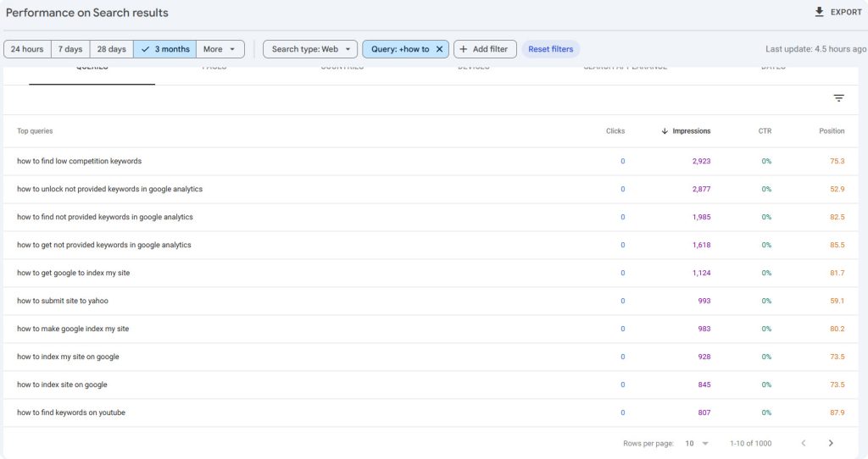Click impressions value 2,923
868x459 pixels.
701,161
